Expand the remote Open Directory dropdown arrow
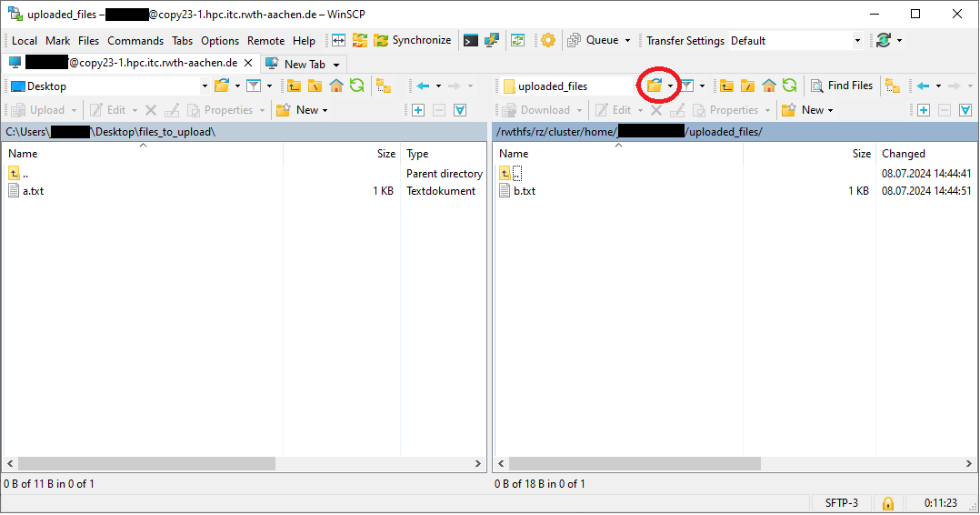 (670, 86)
